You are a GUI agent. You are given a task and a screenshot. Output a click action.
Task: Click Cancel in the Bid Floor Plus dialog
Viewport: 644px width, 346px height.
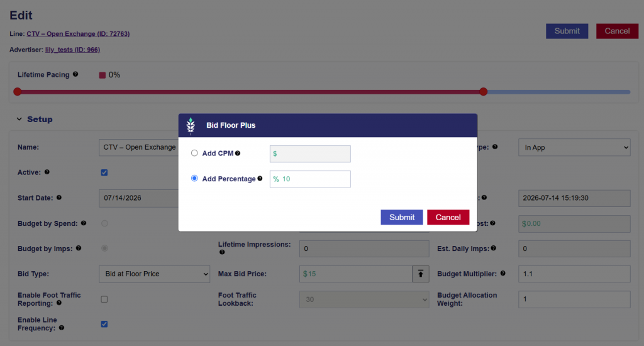click(448, 218)
